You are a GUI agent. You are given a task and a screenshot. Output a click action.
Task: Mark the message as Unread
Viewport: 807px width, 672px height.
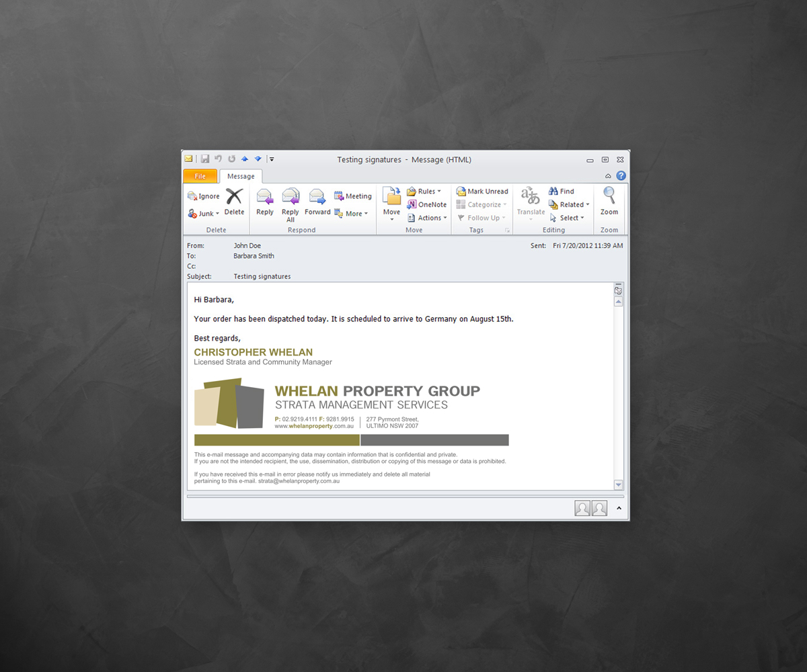(482, 192)
